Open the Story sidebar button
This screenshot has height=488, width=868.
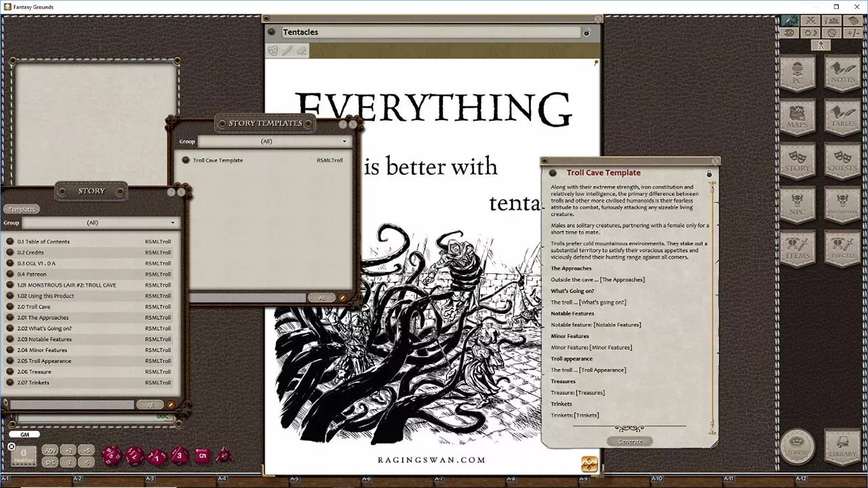pos(797,161)
